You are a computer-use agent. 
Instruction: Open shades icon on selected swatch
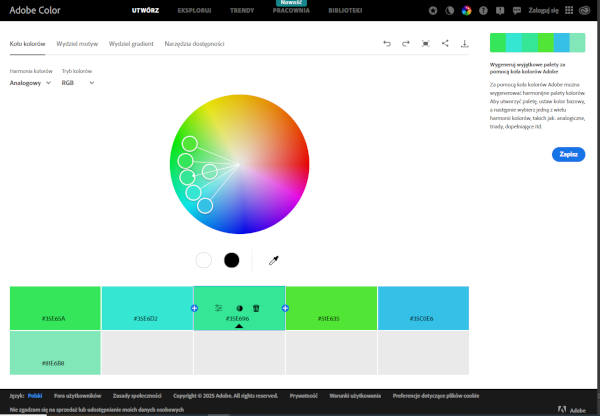click(240, 308)
